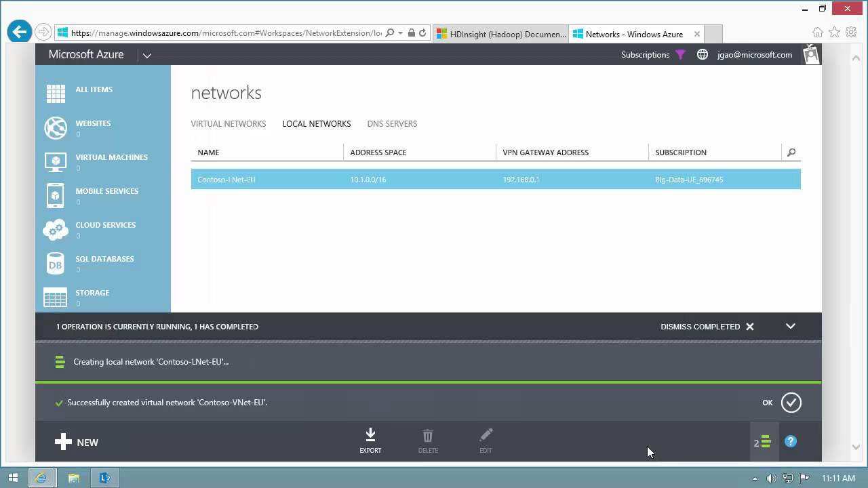The height and width of the screenshot is (488, 868).
Task: Click the Edit pencil icon
Action: pyautogui.click(x=486, y=435)
